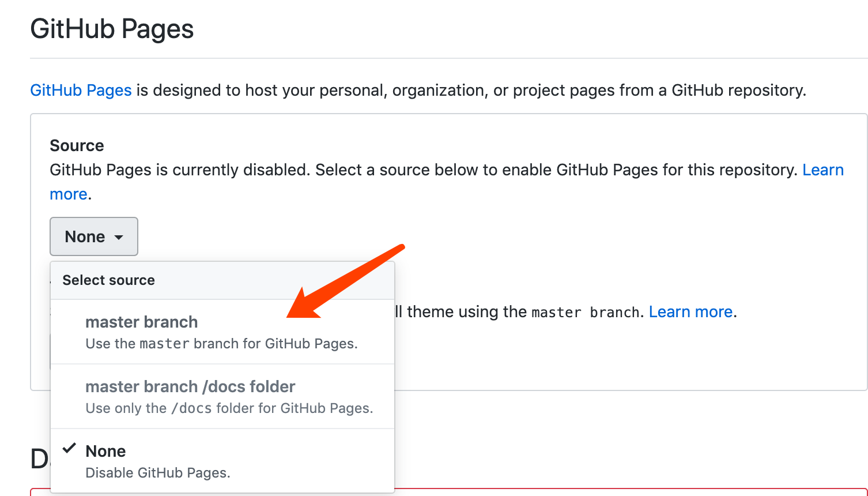This screenshot has height=496, width=868.
Task: Choose the master branch /docs folder option
Action: [190, 386]
